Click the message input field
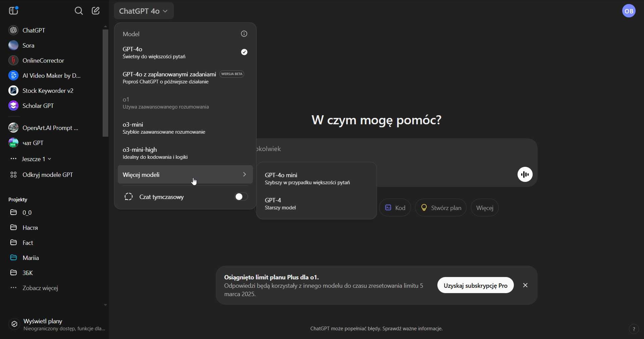Image resolution: width=644 pixels, height=339 pixels. pyautogui.click(x=397, y=149)
